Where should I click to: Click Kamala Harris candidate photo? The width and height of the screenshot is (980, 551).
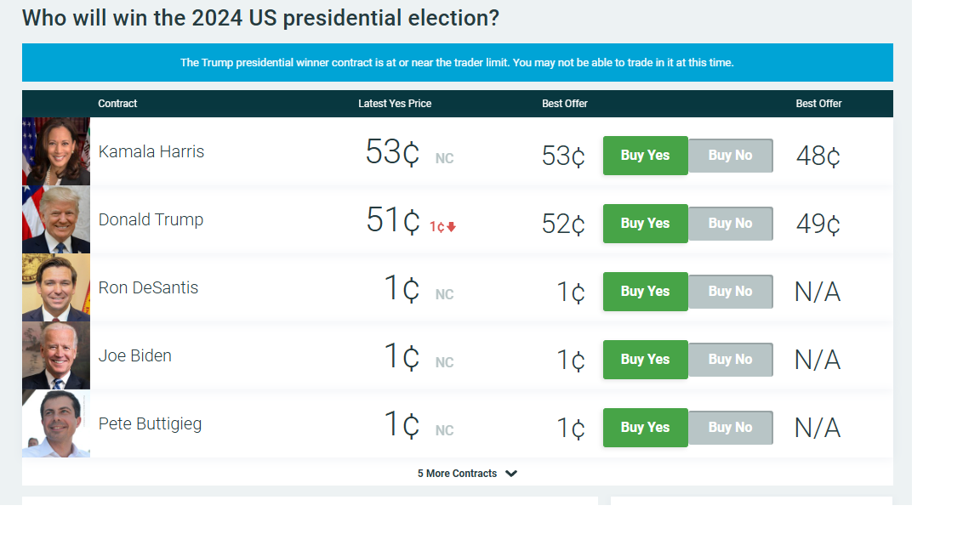click(56, 151)
